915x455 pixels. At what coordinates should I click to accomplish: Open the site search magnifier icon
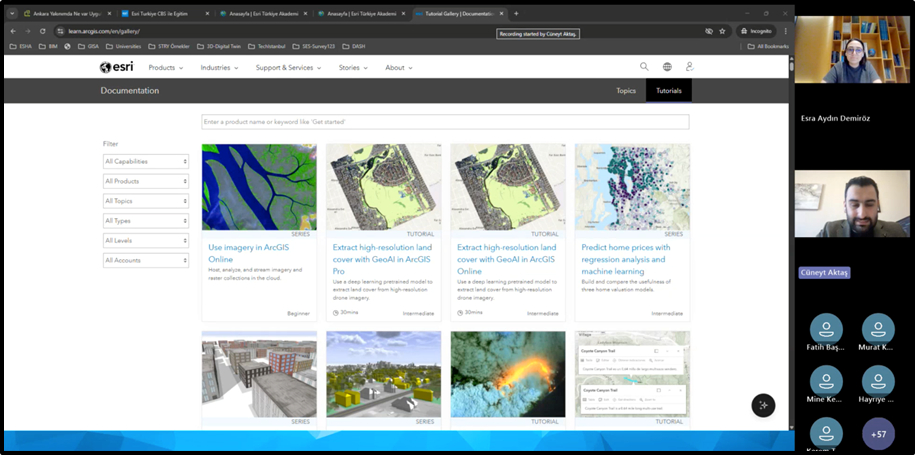click(645, 67)
